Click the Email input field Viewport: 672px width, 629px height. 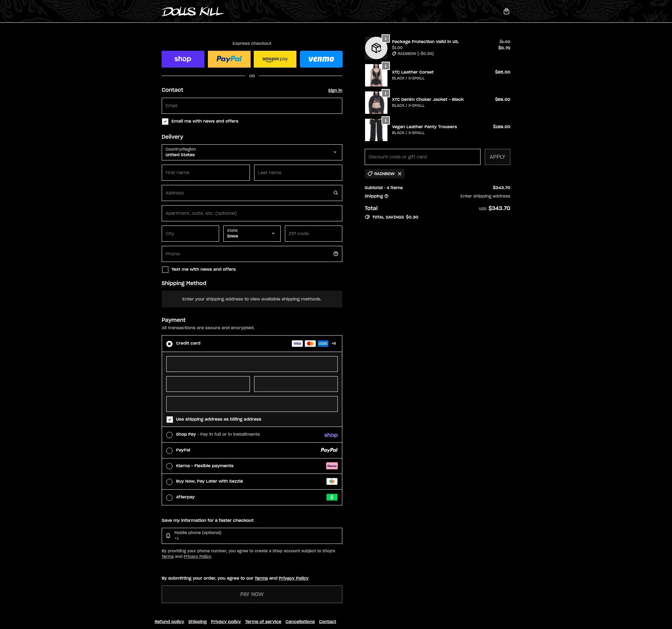[252, 106]
